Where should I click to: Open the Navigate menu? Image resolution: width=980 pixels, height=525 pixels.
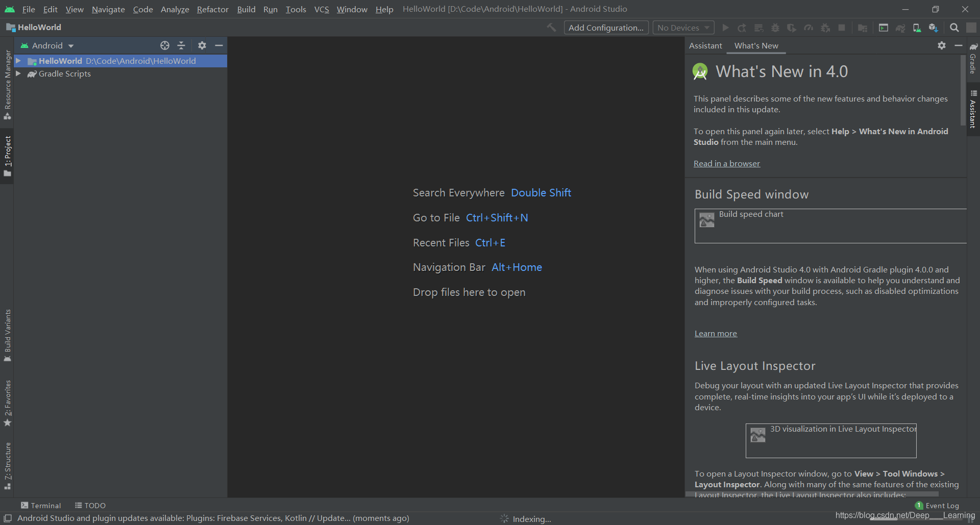(x=108, y=9)
